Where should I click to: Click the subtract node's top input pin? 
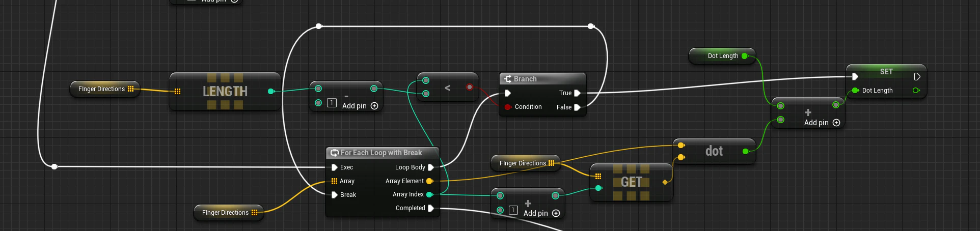tap(318, 89)
